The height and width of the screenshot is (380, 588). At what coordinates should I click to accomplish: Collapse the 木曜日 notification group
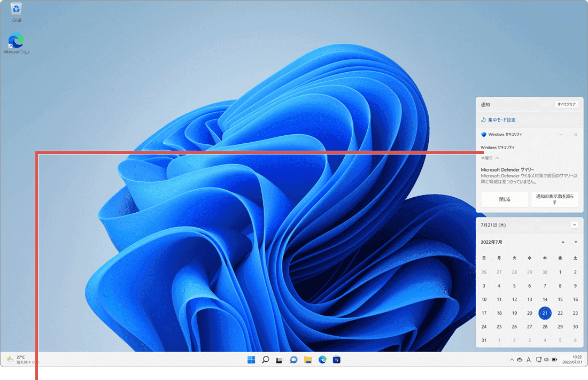click(x=496, y=158)
